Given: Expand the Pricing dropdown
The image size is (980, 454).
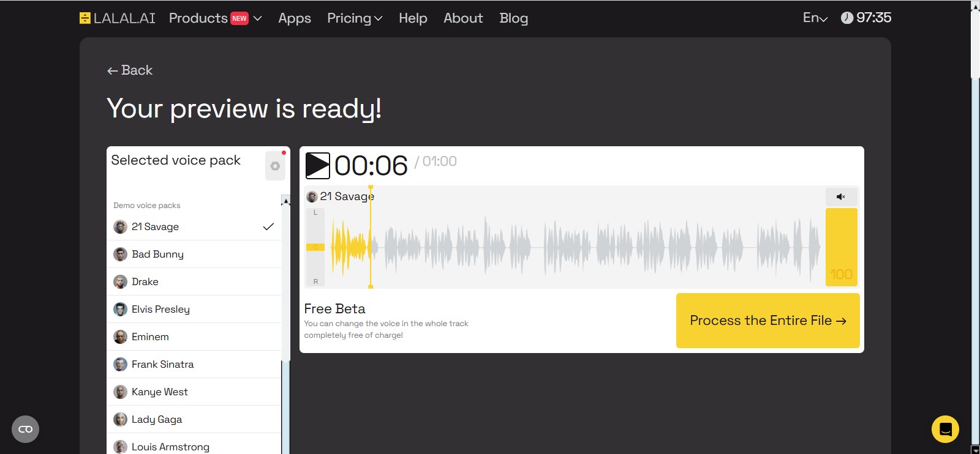Looking at the screenshot, I should [x=355, y=18].
